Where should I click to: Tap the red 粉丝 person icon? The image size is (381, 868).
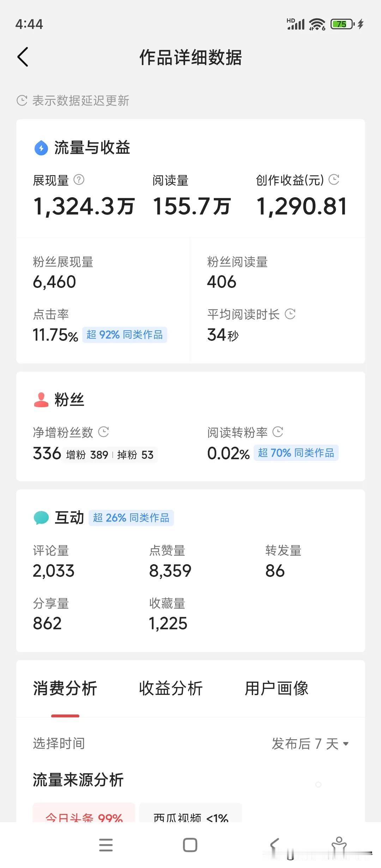click(x=41, y=400)
